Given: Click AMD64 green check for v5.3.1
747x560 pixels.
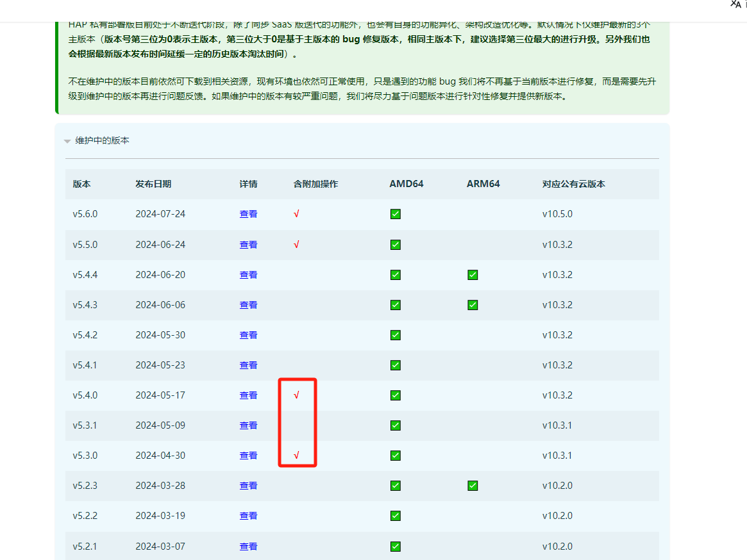Looking at the screenshot, I should 396,425.
